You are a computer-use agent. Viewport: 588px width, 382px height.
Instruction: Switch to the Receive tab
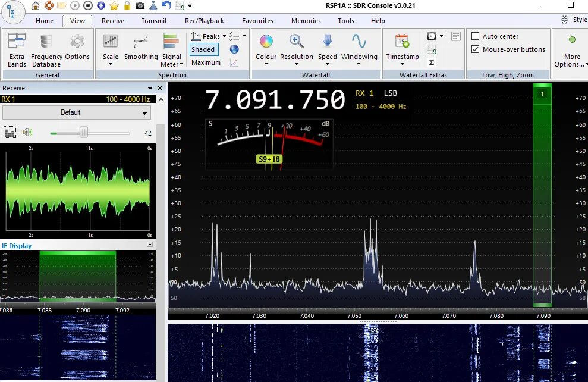[113, 21]
